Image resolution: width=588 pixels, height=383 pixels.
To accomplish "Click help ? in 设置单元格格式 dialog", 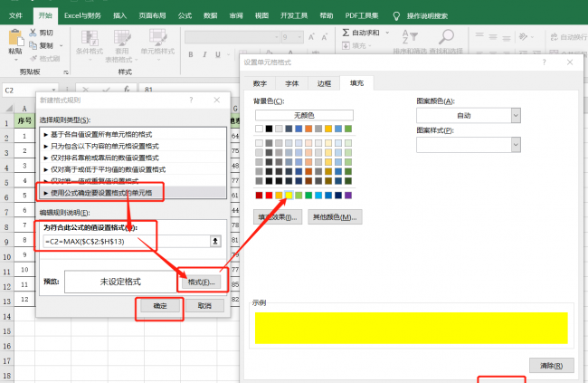I will click(544, 62).
